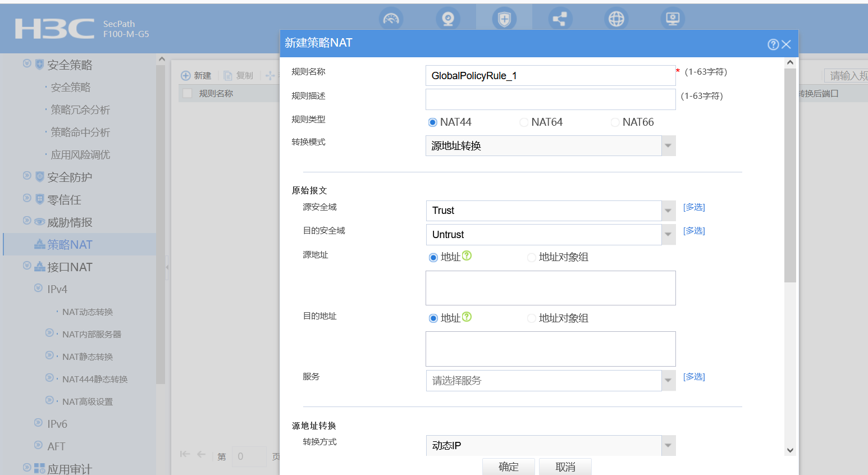Image resolution: width=868 pixels, height=475 pixels.
Task: Expand the 源安全域 Trust dropdown
Action: [x=668, y=211]
